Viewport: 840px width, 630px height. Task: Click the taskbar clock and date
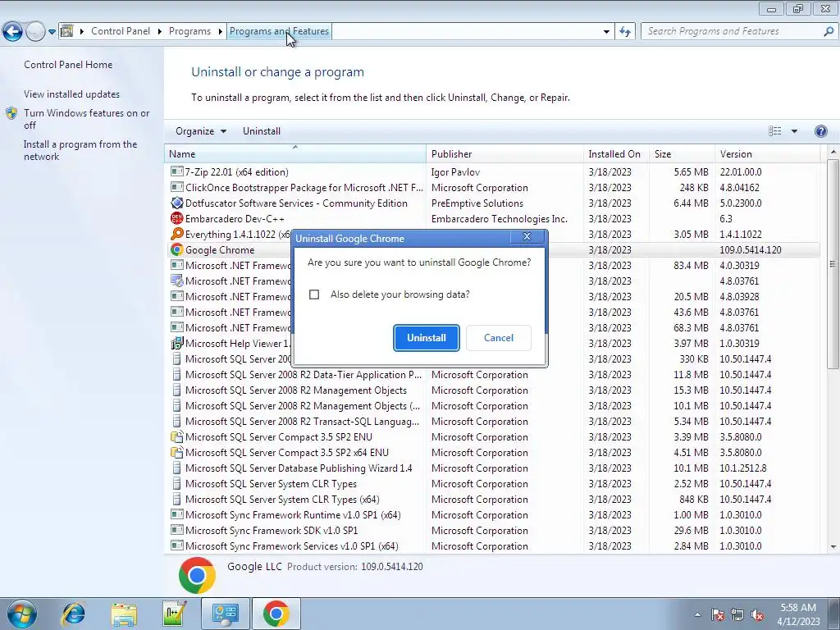[798, 614]
